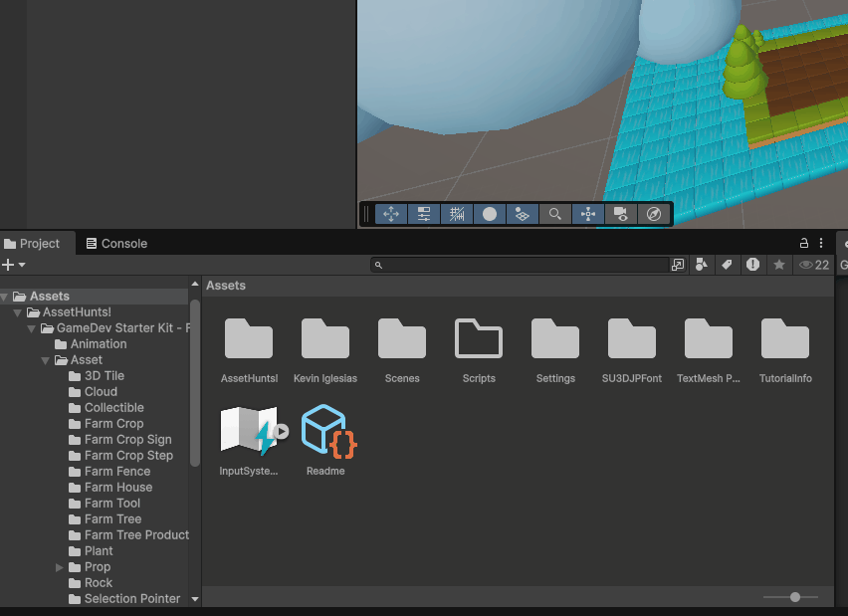Open the plus create asset dropdown
The image size is (848, 616).
point(13,265)
